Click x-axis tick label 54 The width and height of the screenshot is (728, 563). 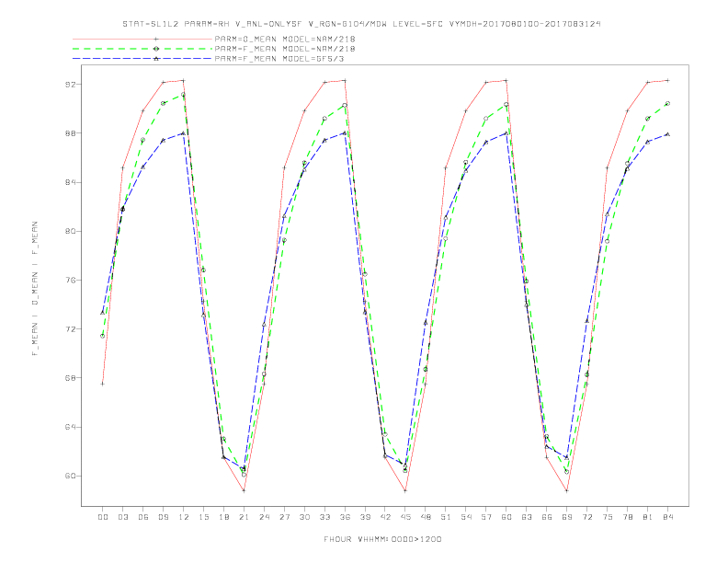point(466,517)
